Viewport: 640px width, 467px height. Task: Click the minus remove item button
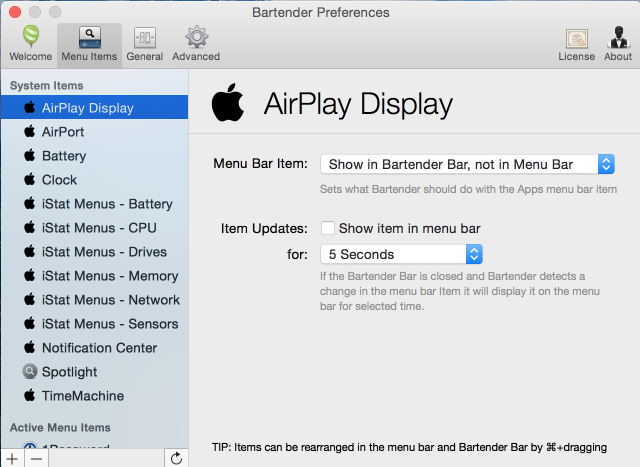(36, 459)
